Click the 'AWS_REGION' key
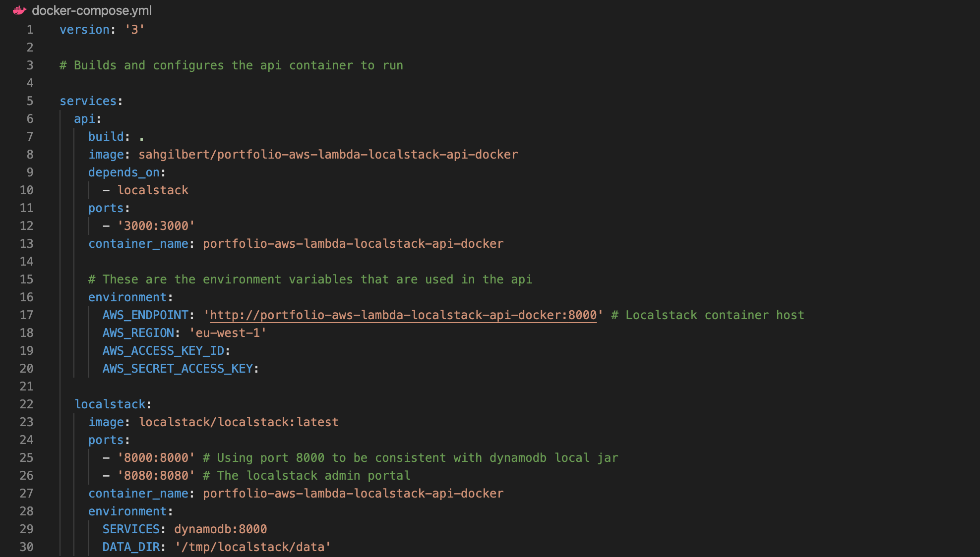This screenshot has width=980, height=557. point(138,333)
